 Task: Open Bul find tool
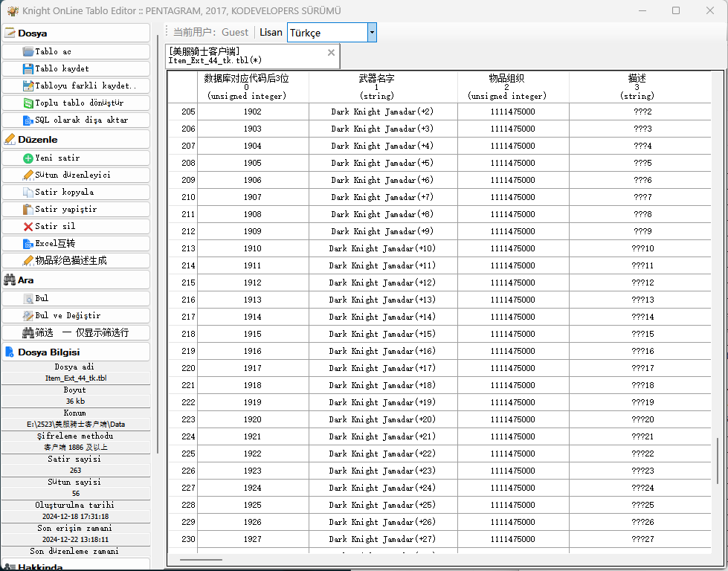[x=76, y=298]
